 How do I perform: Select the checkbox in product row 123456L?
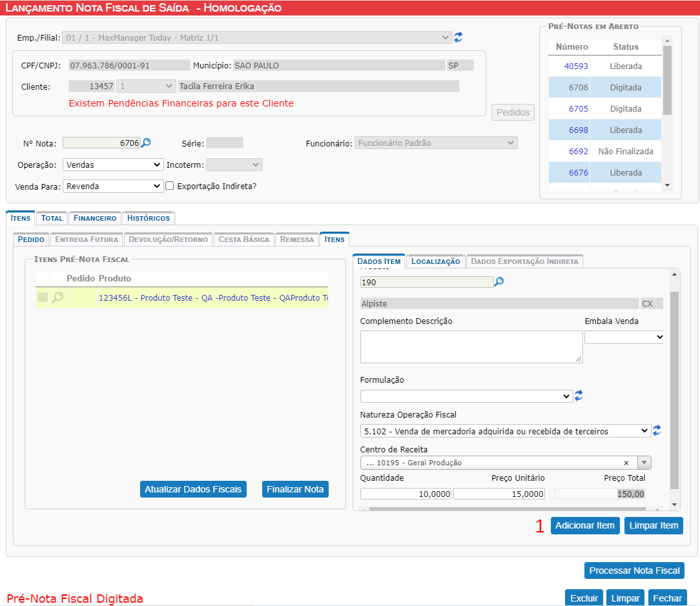(x=43, y=298)
